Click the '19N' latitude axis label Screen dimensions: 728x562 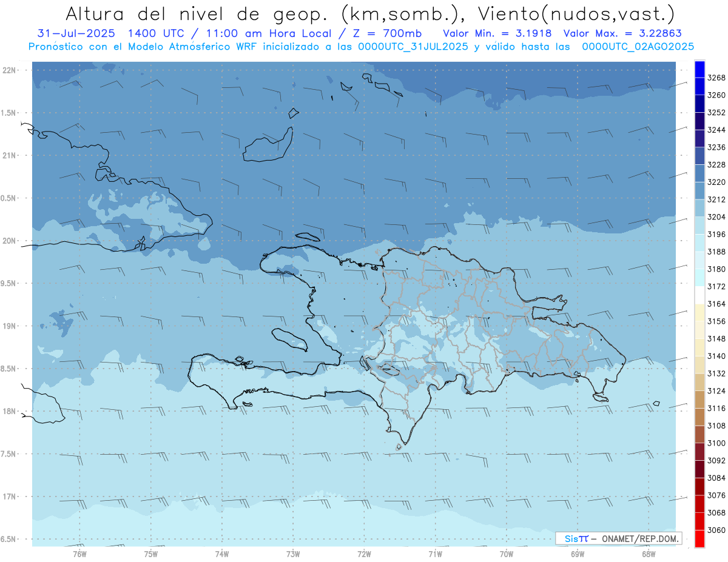[x=8, y=326]
